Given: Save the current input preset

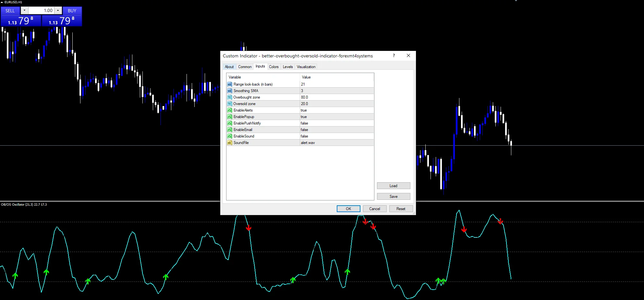Looking at the screenshot, I should click(394, 197).
